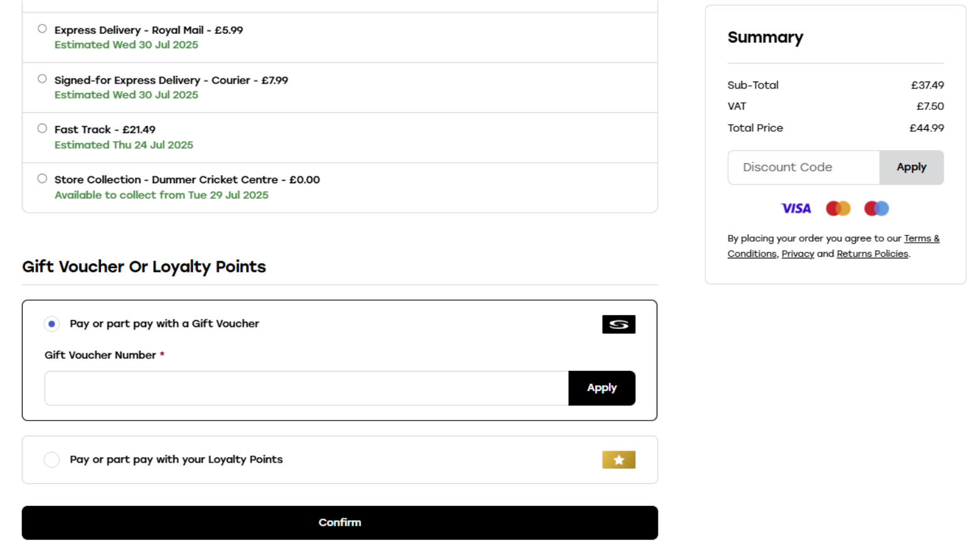Screen dimensions: 980x551
Task: Select Signed-for Express Delivery Courier option
Action: click(x=42, y=79)
